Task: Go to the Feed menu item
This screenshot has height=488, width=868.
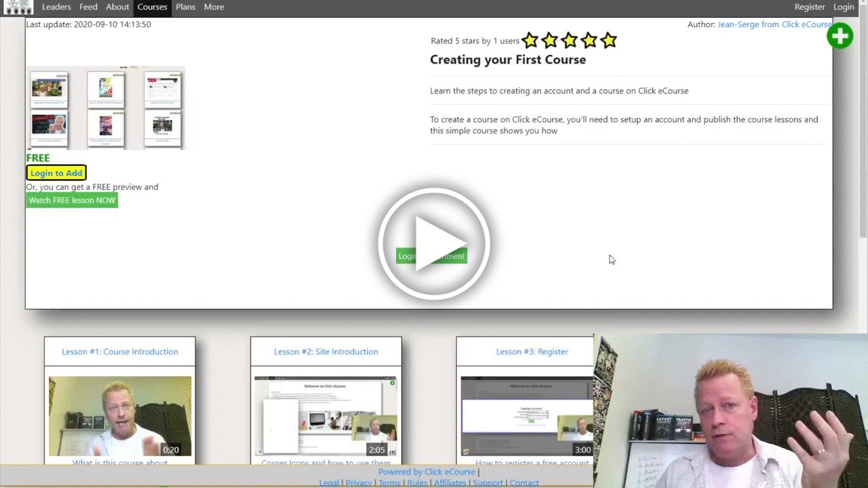Action: click(x=88, y=7)
